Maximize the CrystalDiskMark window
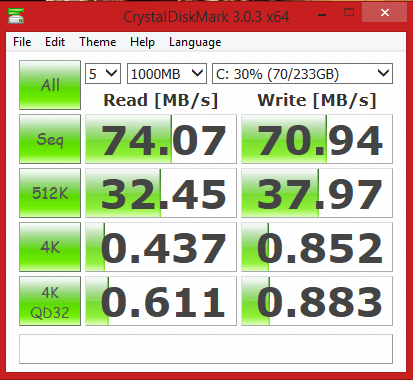Viewport: 413px width, 380px height. (349, 13)
